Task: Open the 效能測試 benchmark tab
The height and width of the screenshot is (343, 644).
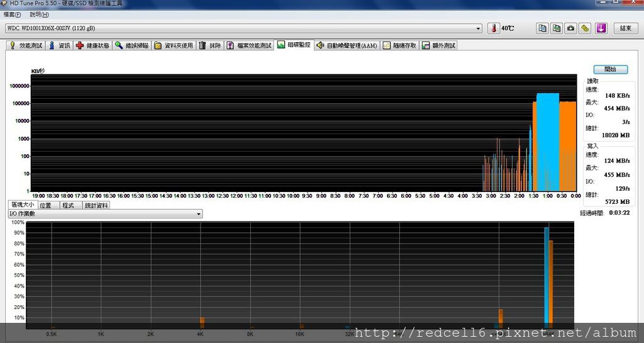Action: tap(26, 45)
